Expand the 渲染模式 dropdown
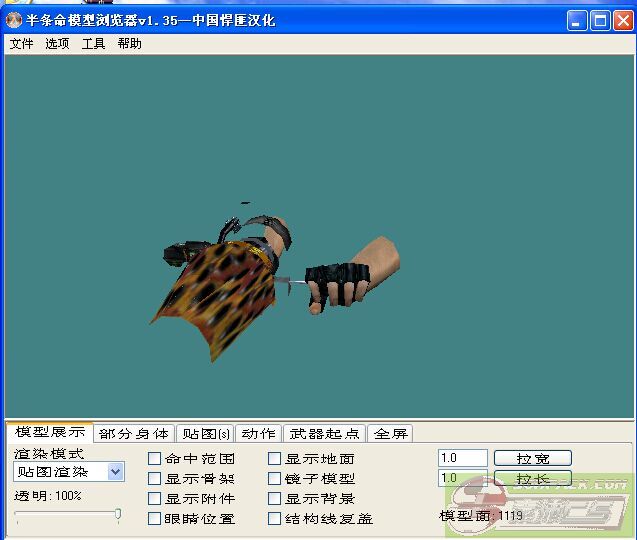 (115, 472)
